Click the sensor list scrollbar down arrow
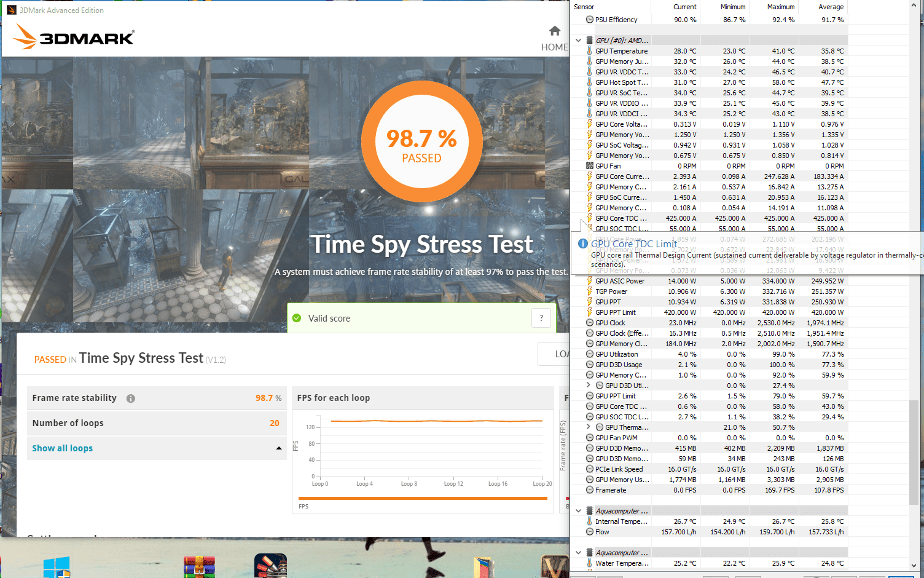 914,565
